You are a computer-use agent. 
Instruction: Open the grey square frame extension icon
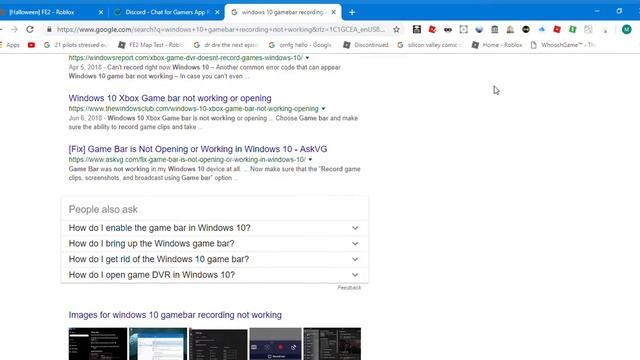463,29
